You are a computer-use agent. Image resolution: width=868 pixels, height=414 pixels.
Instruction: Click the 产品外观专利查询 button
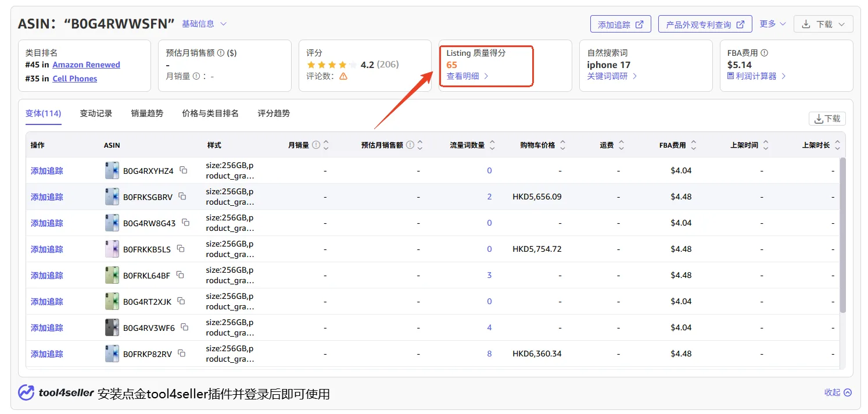point(705,24)
